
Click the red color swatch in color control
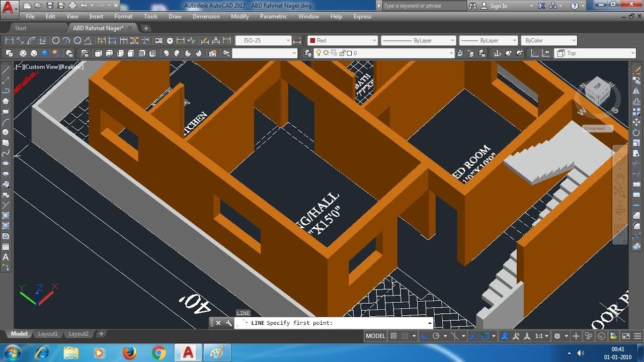(312, 40)
